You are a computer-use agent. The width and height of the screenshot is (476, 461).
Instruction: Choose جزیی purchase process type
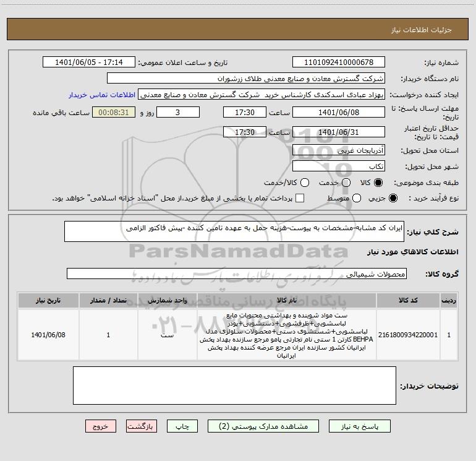[x=393, y=198]
